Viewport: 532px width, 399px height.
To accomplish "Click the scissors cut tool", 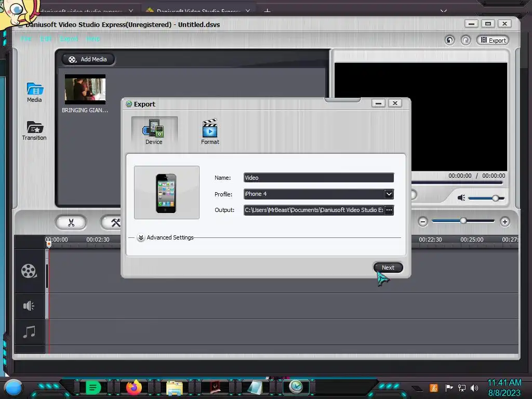I will (71, 222).
